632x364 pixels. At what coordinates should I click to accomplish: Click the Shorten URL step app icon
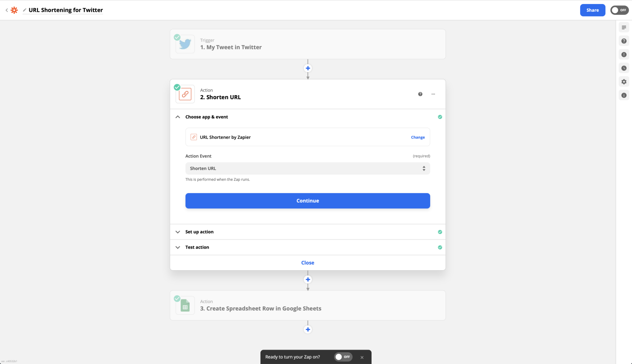click(185, 94)
